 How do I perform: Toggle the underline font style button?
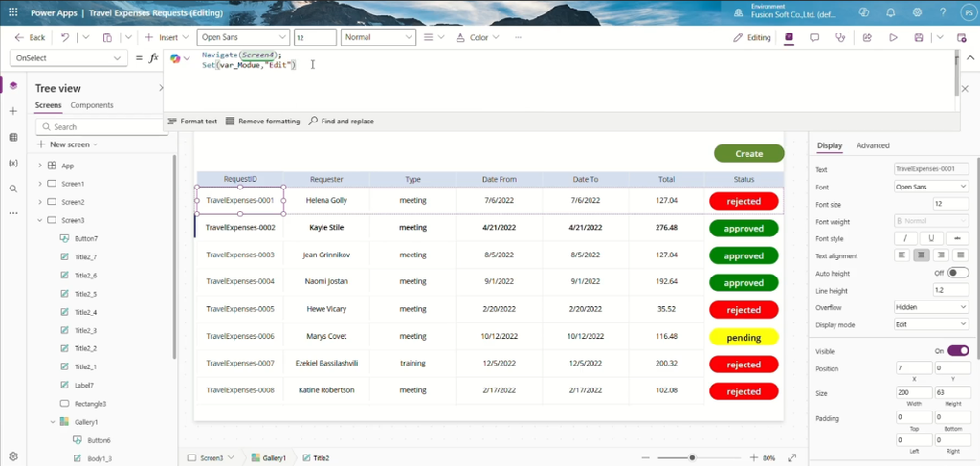tap(931, 238)
